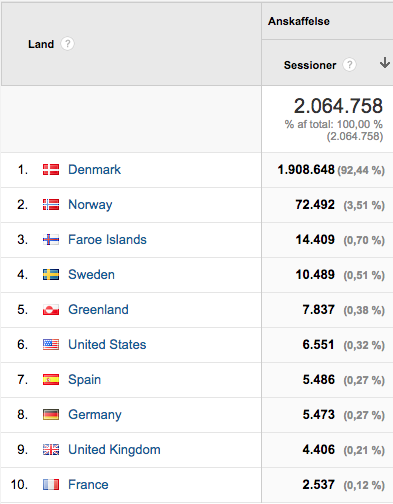Open the Germany country link
Viewport: 393px width, 504px height.
coord(95,415)
